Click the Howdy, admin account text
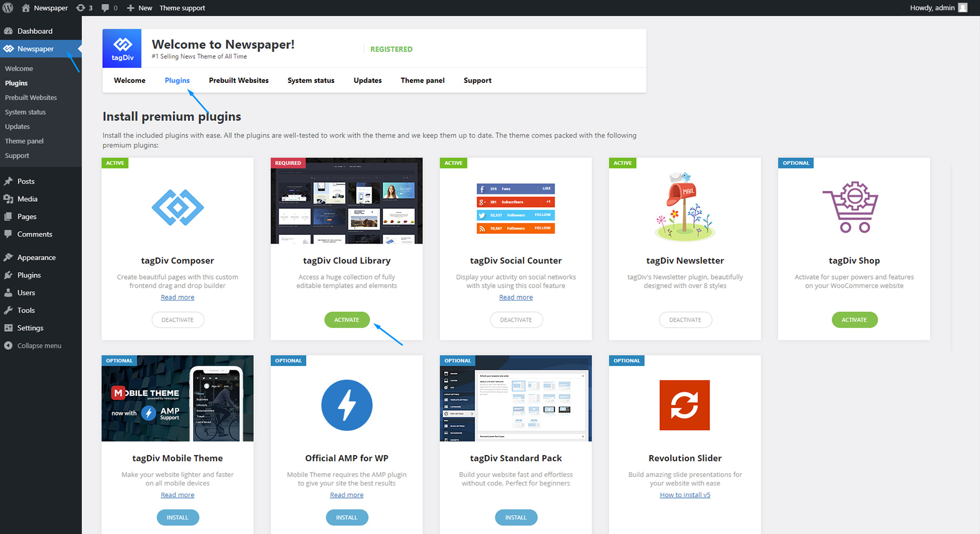Screen dimensions: 980x534 932,8
